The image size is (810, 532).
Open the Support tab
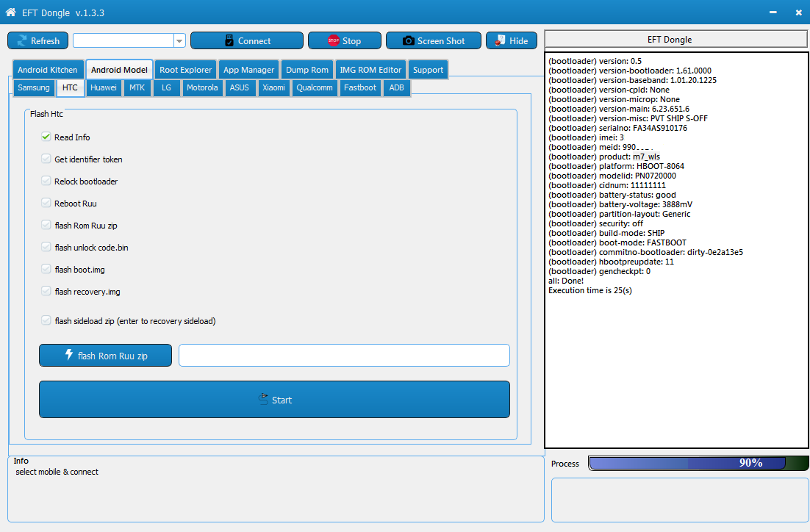click(x=429, y=70)
